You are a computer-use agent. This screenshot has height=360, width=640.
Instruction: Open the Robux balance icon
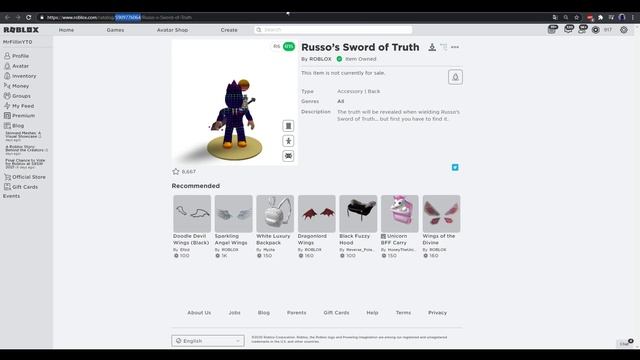596,30
